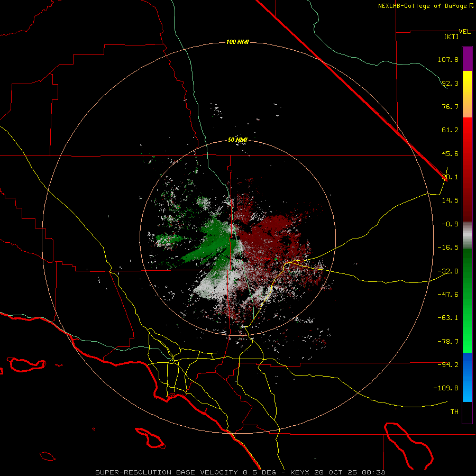Click the [KT] units label
This screenshot has height=476, width=476.
pos(452,36)
